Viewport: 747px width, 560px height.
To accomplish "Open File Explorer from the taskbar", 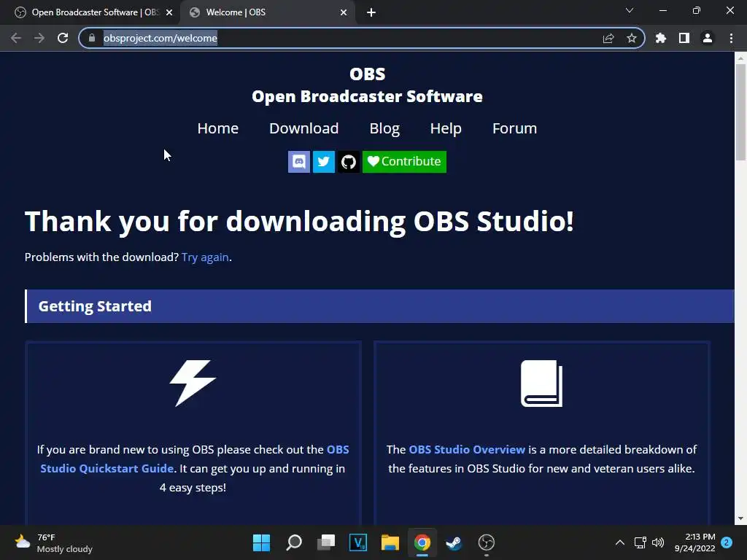I will (390, 542).
